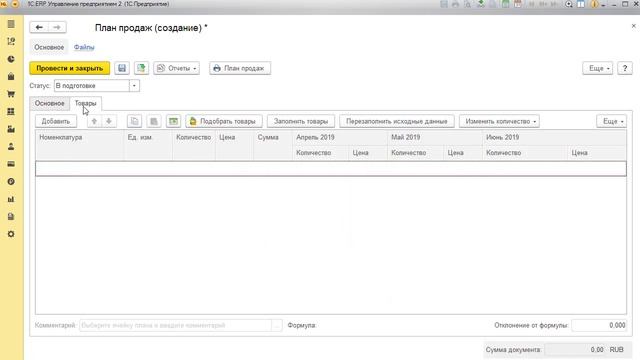
Task: Click Заполнить товары button
Action: click(x=301, y=121)
